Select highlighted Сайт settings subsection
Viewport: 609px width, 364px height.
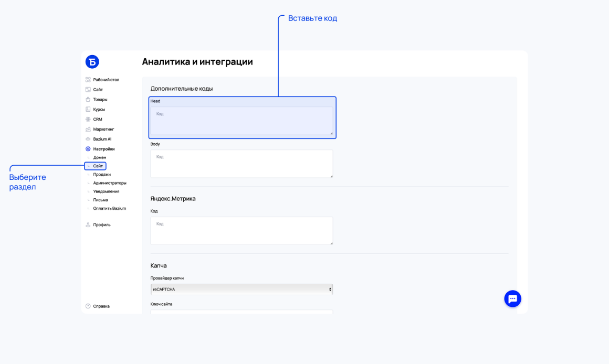98,166
